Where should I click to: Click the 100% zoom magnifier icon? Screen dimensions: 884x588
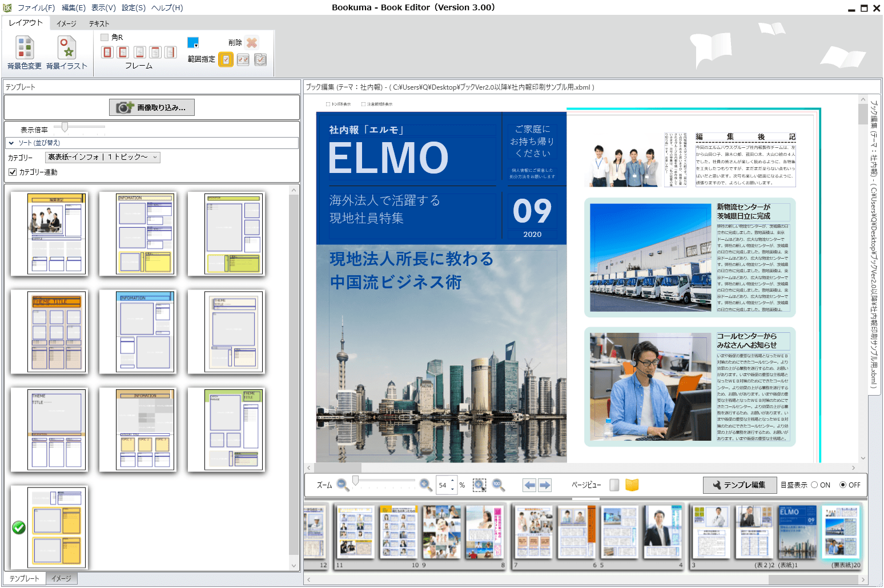tap(498, 485)
